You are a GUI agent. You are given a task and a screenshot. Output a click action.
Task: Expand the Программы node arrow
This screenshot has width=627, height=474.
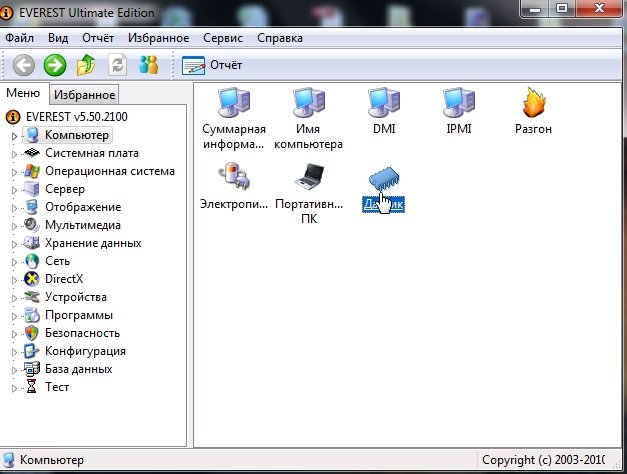(x=14, y=316)
